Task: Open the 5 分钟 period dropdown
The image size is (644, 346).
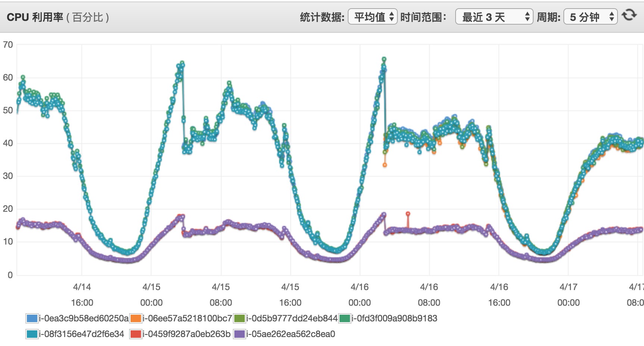Action: click(590, 17)
